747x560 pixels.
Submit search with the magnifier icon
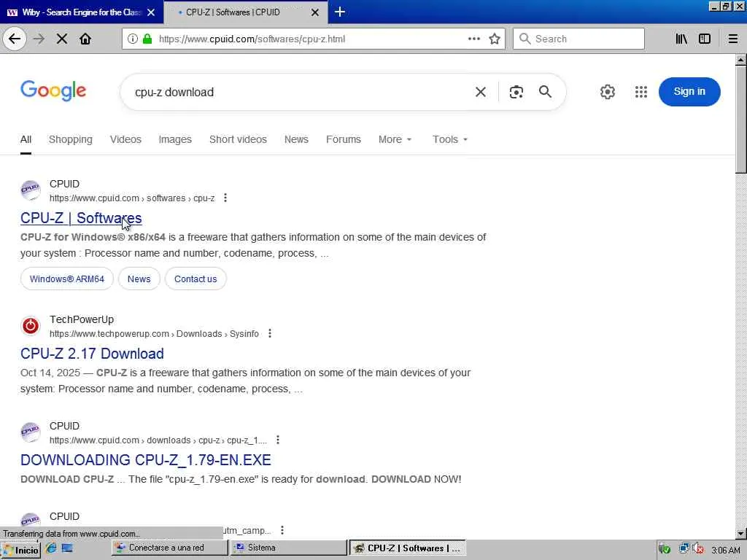(545, 92)
